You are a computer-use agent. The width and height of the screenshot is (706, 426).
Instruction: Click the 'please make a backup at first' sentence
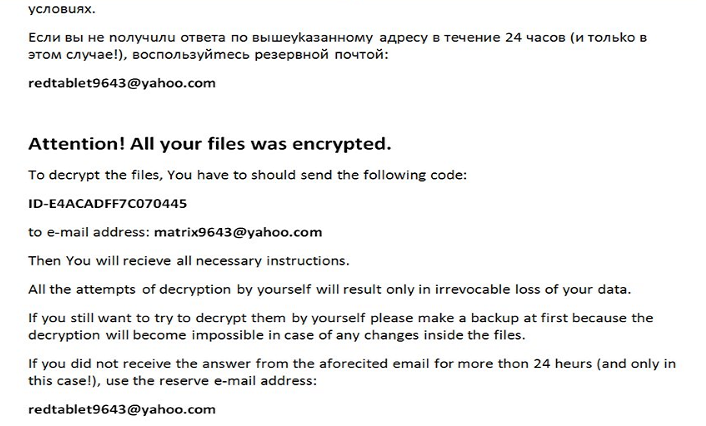point(340,318)
